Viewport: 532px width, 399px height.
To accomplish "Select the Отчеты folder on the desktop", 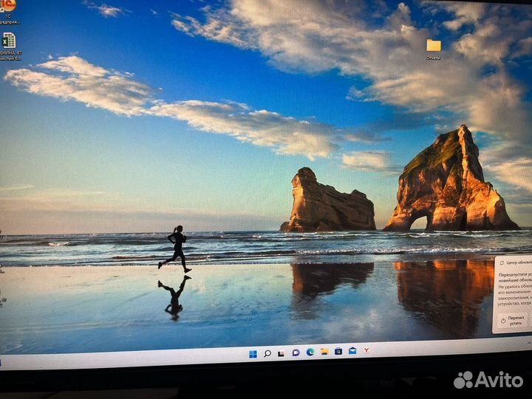I will pyautogui.click(x=434, y=50).
